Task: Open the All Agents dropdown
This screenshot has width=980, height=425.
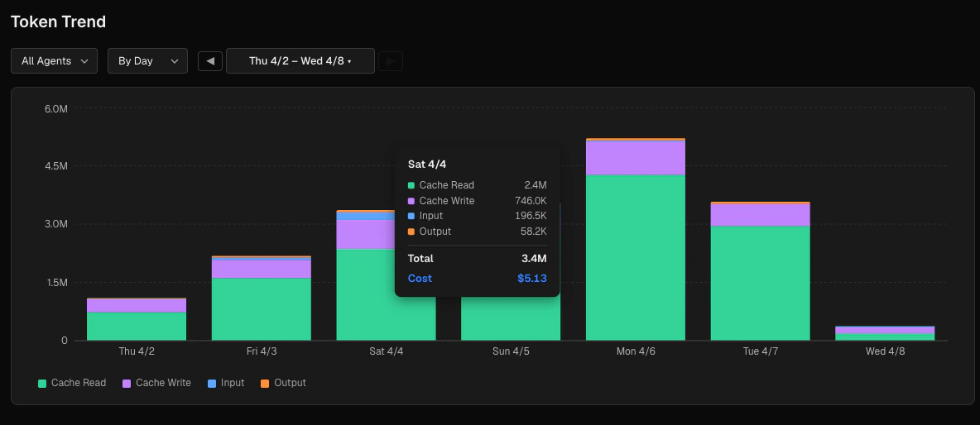Action: [x=54, y=60]
